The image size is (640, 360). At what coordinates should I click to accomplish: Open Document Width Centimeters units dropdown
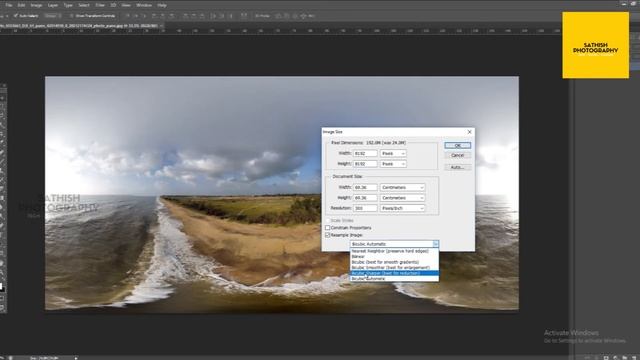(x=402, y=187)
